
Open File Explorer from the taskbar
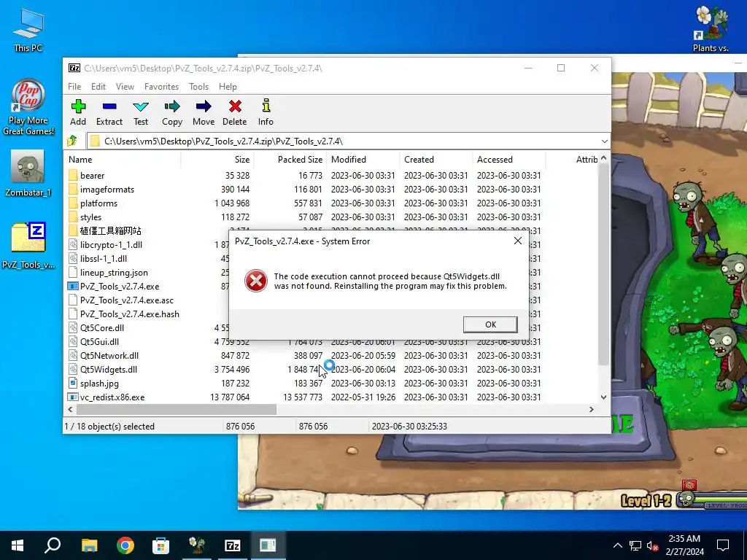(89, 545)
